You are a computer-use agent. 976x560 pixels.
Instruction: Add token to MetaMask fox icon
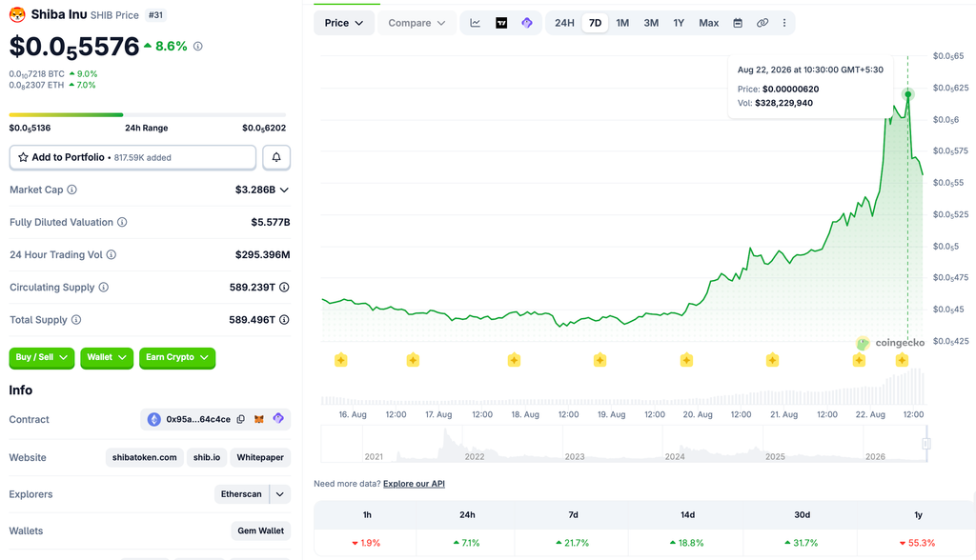pos(259,419)
